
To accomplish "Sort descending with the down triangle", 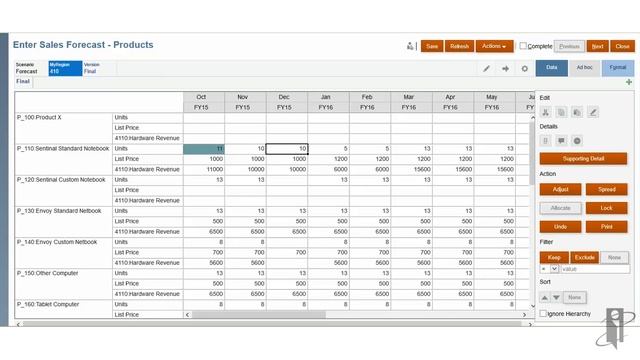I will point(556,298).
